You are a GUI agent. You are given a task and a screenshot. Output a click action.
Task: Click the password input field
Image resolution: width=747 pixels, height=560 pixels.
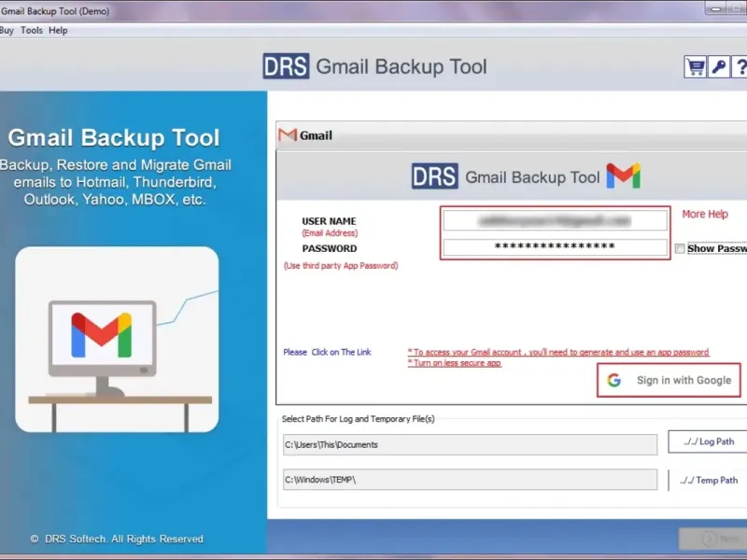tap(555, 247)
